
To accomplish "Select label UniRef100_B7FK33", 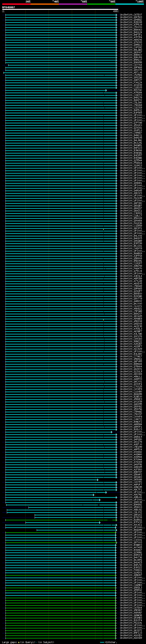I will click(131, 522).
